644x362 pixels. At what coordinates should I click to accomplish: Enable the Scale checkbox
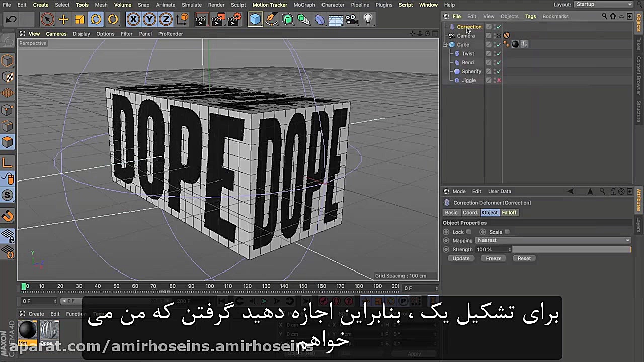point(507,232)
